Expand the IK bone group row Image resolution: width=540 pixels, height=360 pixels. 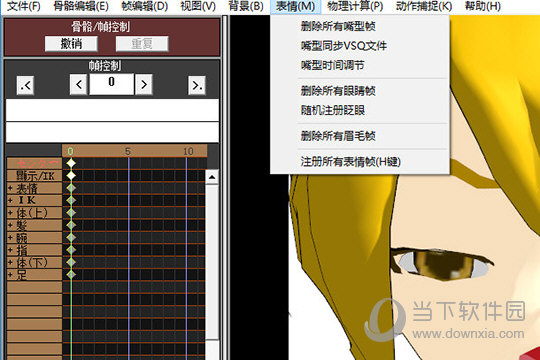pos(10,200)
